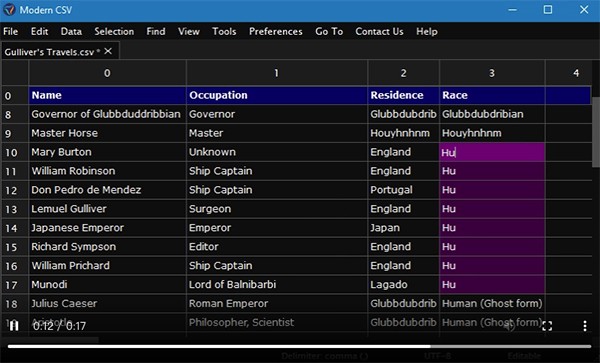
Task: Click the Emperor occupation cell
Action: [277, 228]
